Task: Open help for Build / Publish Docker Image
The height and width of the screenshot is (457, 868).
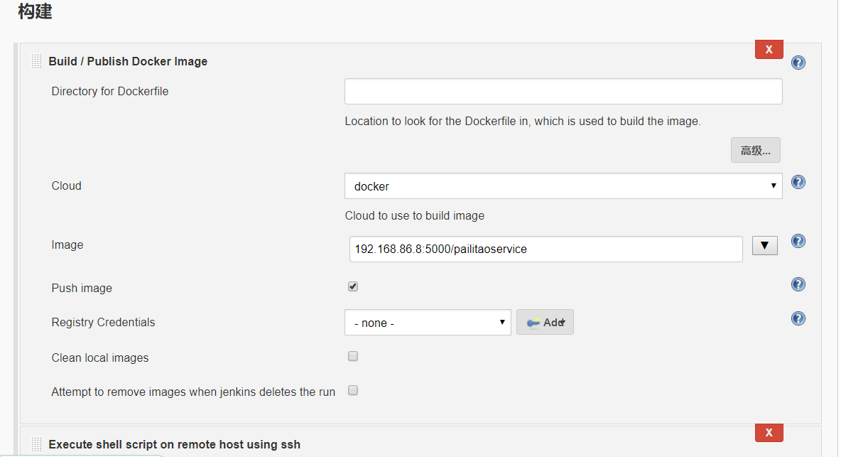Action: [x=798, y=63]
